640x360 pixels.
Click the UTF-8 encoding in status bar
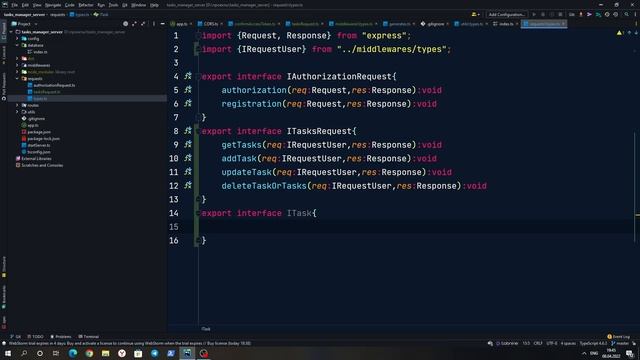551,344
